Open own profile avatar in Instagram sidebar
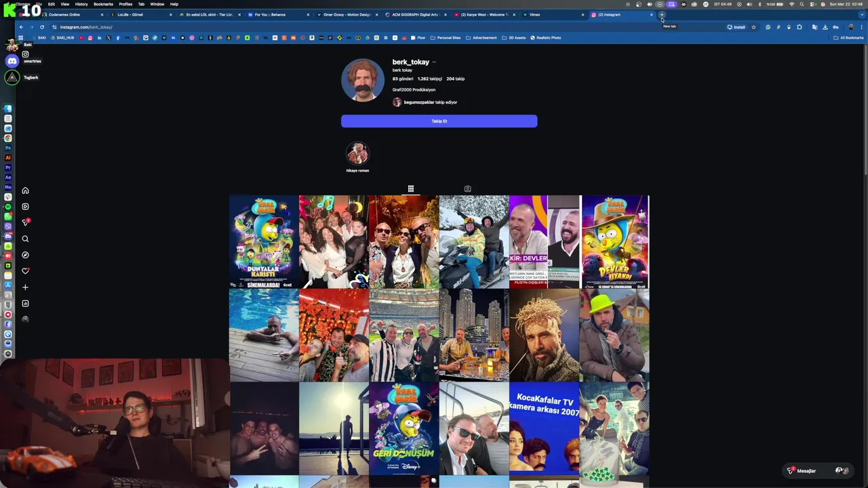868x488 pixels. [x=25, y=319]
